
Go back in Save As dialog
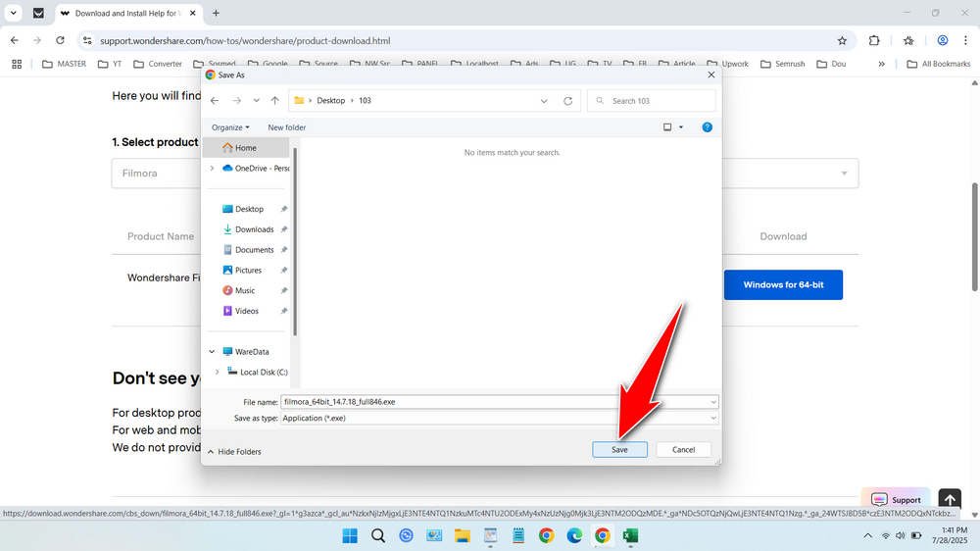pos(215,101)
